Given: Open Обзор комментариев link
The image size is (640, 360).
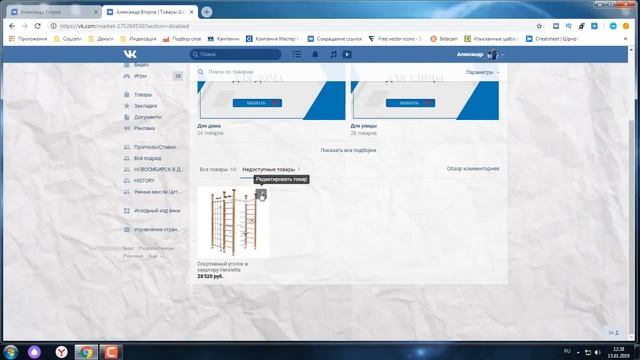Looking at the screenshot, I should (x=473, y=169).
